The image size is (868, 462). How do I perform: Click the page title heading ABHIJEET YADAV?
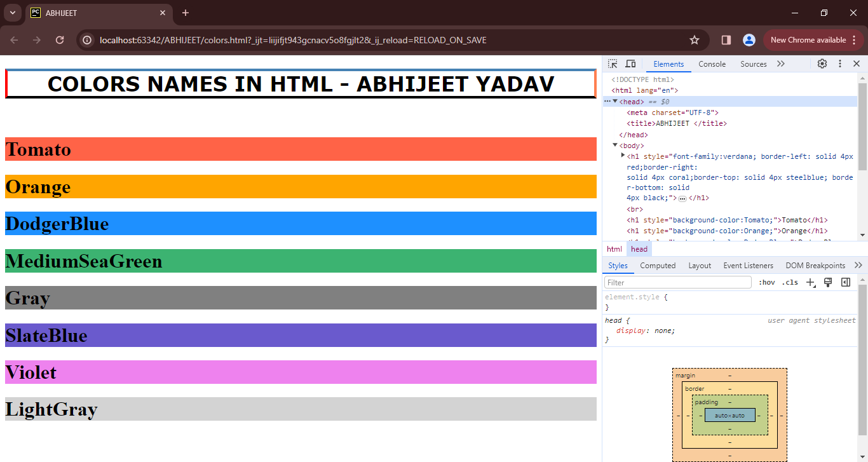(301, 84)
